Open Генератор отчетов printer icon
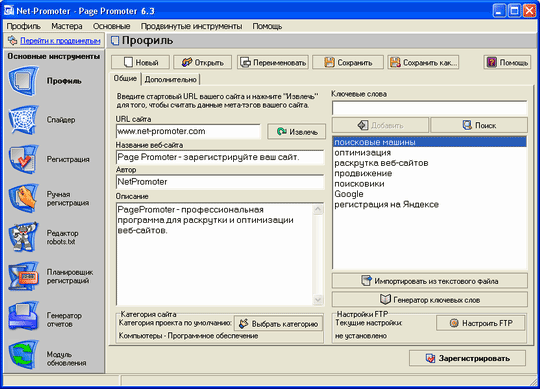The image size is (540, 389). 23,316
